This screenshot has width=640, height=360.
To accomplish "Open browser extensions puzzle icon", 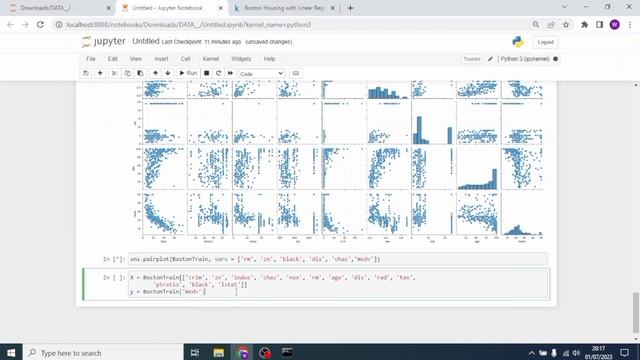I will point(584,25).
